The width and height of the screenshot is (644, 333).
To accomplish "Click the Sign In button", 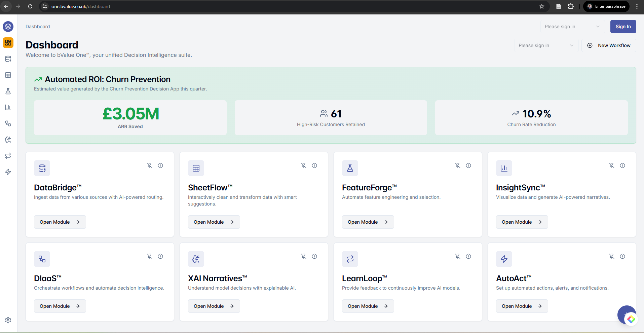I will (x=623, y=27).
